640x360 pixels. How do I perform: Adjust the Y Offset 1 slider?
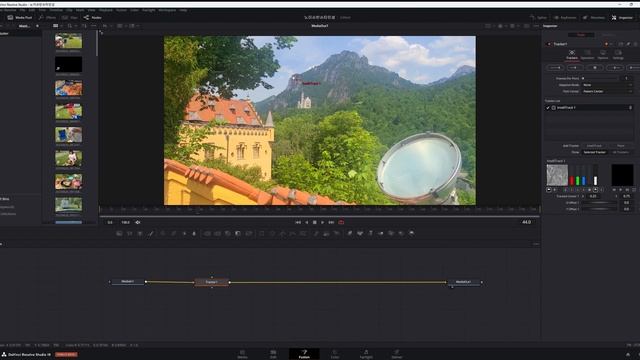pos(600,209)
